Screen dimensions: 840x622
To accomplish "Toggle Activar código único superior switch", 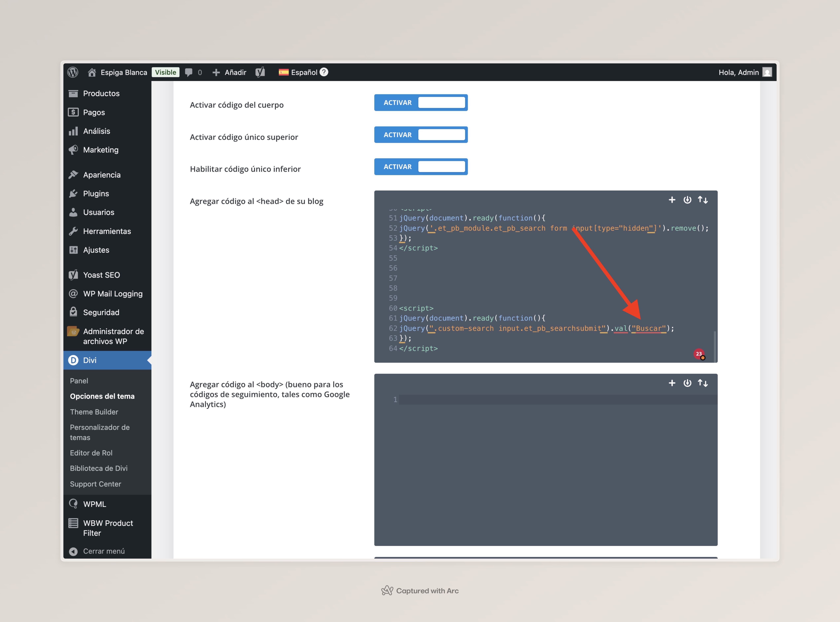I will click(x=421, y=135).
